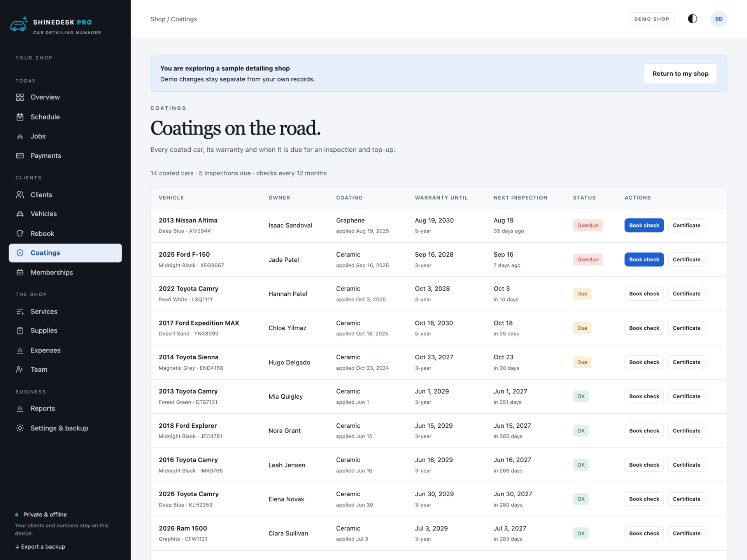Viewport: 747px width, 560px height.
Task: Click the Coatings shield icon
Action: coord(20,253)
